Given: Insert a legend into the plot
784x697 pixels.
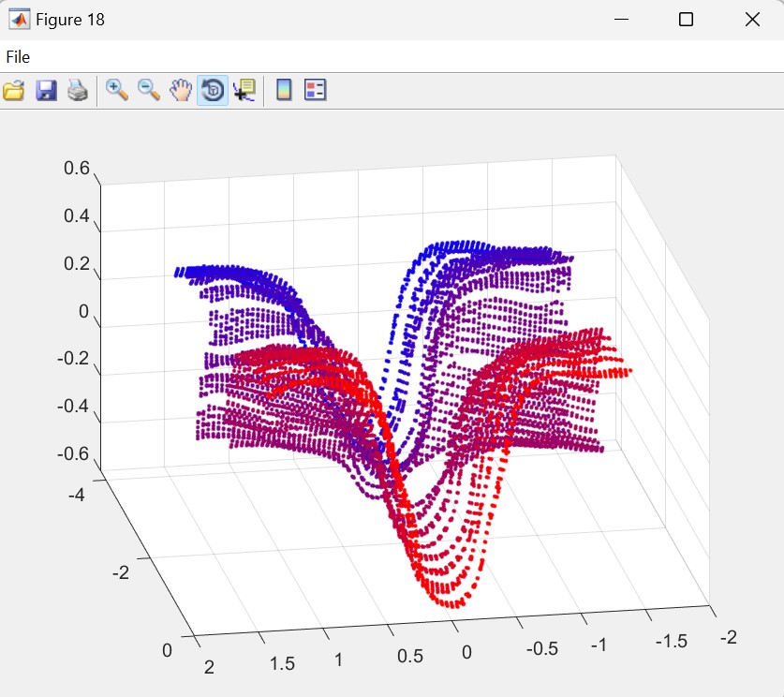Looking at the screenshot, I should pos(316,90).
